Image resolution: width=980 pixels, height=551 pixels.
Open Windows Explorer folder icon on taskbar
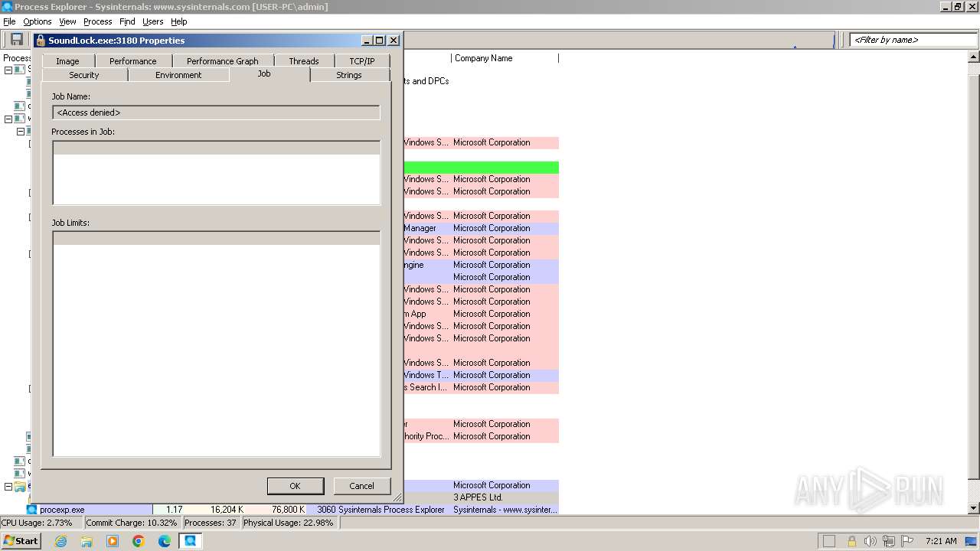(87, 541)
